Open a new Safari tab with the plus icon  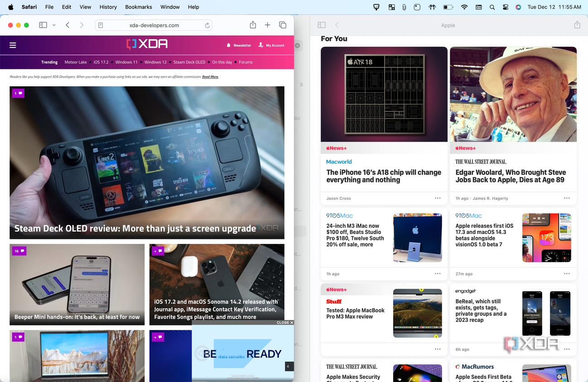coord(268,25)
